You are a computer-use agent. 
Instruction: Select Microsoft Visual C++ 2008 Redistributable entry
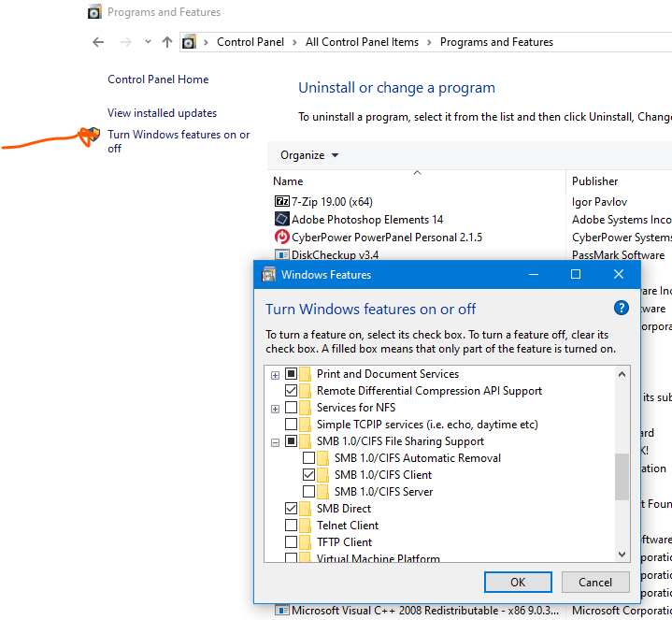(425, 610)
